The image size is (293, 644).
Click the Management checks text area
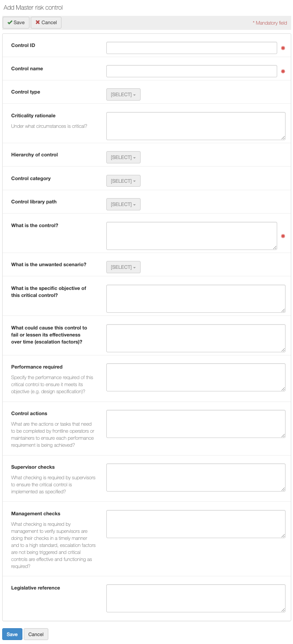(196, 524)
